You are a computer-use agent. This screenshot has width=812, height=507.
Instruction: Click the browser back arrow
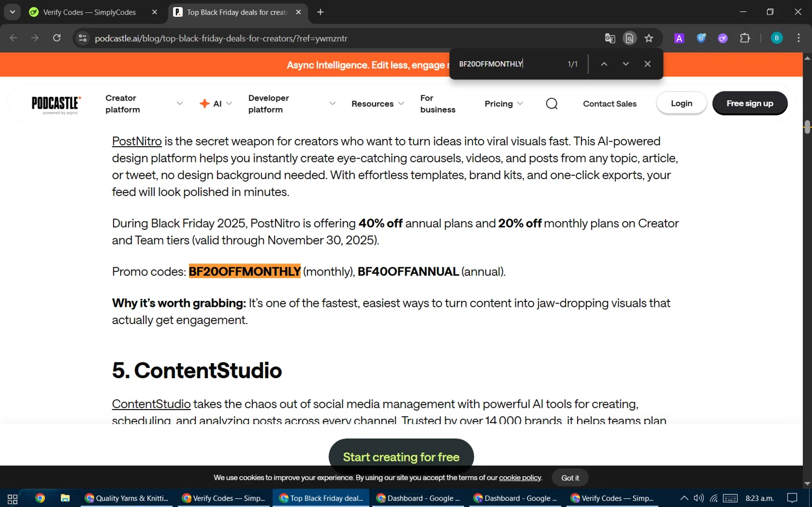click(x=14, y=38)
